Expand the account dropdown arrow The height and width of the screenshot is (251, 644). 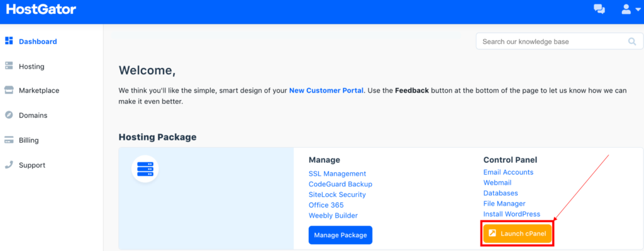[638, 9]
